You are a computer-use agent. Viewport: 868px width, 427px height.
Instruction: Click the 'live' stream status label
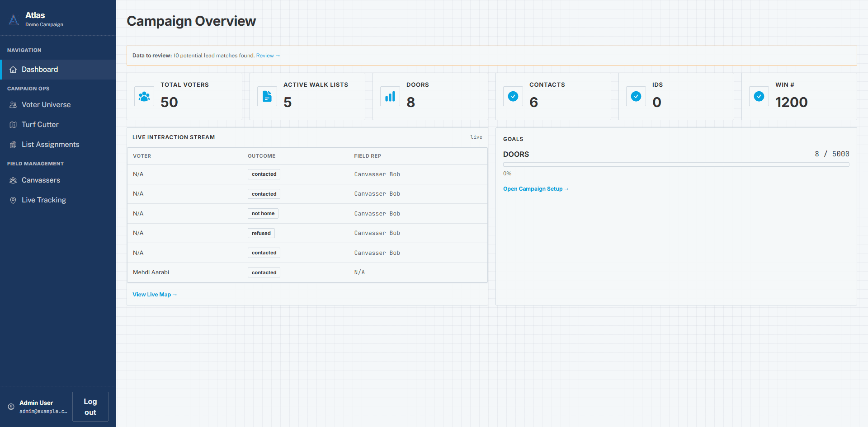(476, 137)
